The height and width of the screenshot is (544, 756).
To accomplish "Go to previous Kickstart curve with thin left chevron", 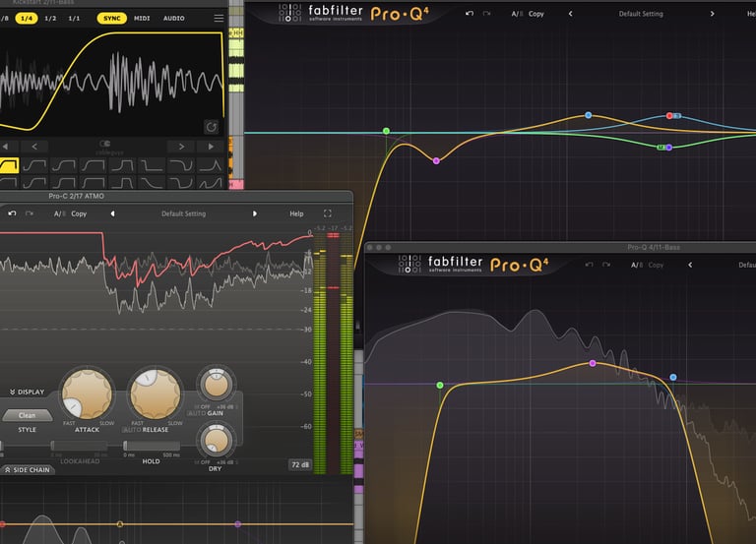I will point(34,146).
